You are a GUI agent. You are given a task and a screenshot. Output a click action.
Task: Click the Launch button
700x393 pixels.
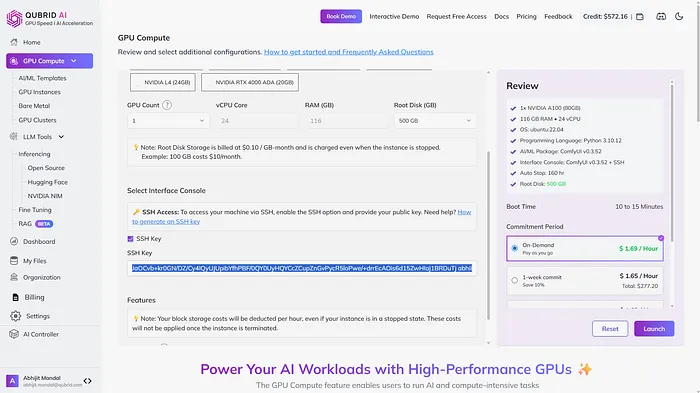654,329
